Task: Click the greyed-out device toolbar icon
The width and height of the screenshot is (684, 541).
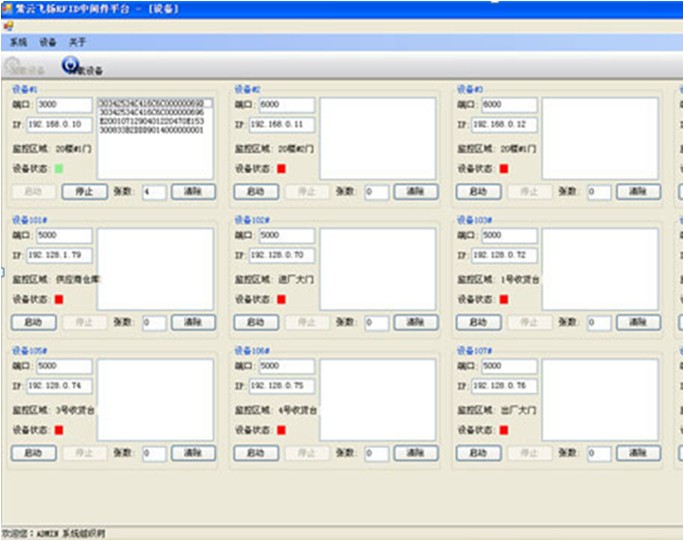Action: pyautogui.click(x=13, y=67)
